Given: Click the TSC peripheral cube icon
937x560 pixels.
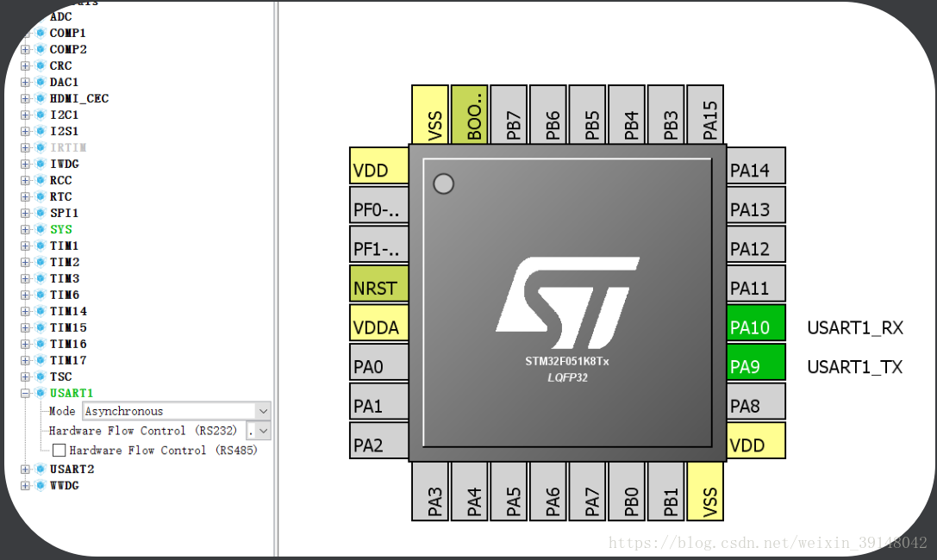Looking at the screenshot, I should 41,376.
